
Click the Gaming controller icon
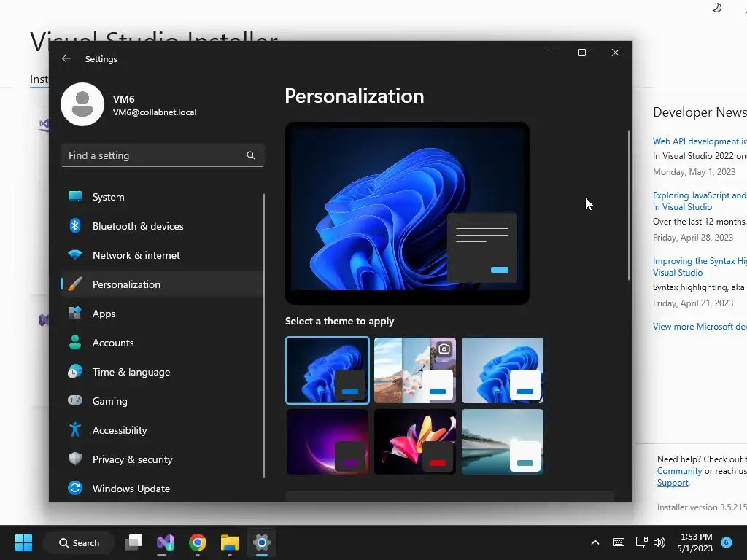(x=75, y=400)
